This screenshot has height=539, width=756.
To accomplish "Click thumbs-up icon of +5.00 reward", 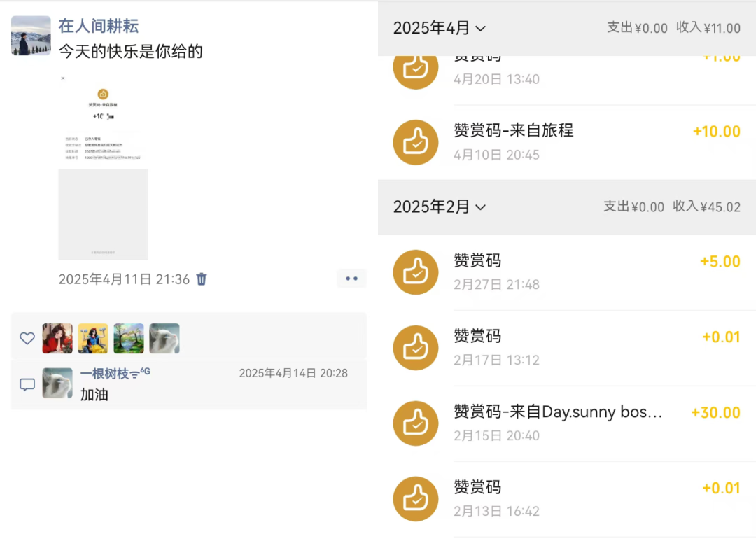I will tap(416, 272).
